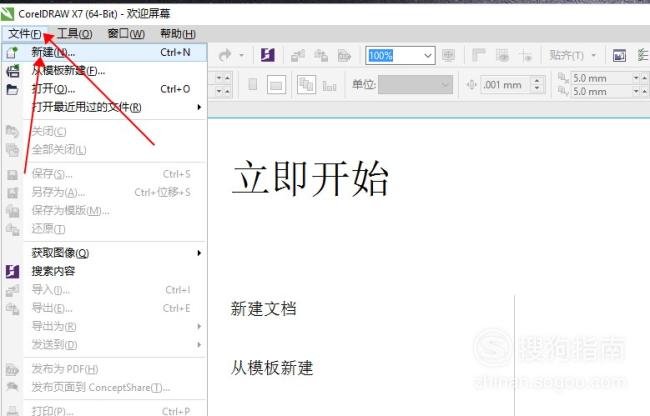The height and width of the screenshot is (416, 650).
Task: Toggle the show grid icon
Action: pyautogui.click(x=502, y=55)
